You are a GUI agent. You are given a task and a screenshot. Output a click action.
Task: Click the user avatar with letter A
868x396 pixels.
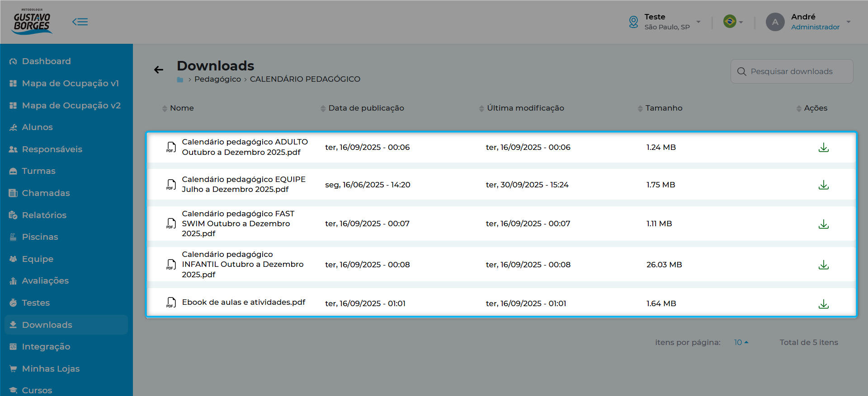(775, 22)
